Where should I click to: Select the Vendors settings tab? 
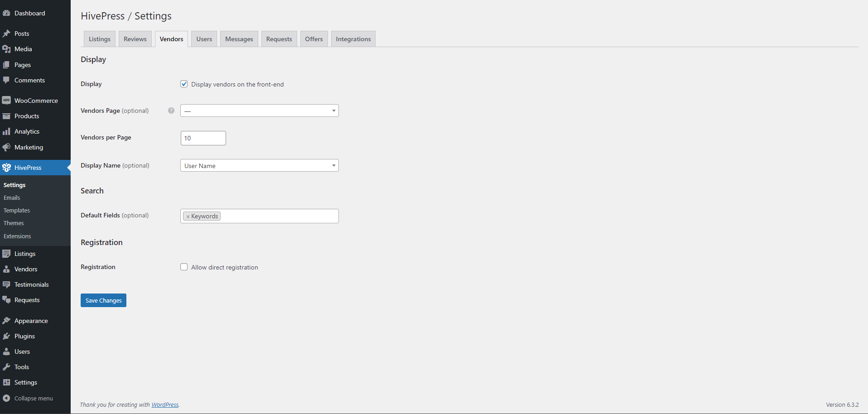(x=171, y=39)
